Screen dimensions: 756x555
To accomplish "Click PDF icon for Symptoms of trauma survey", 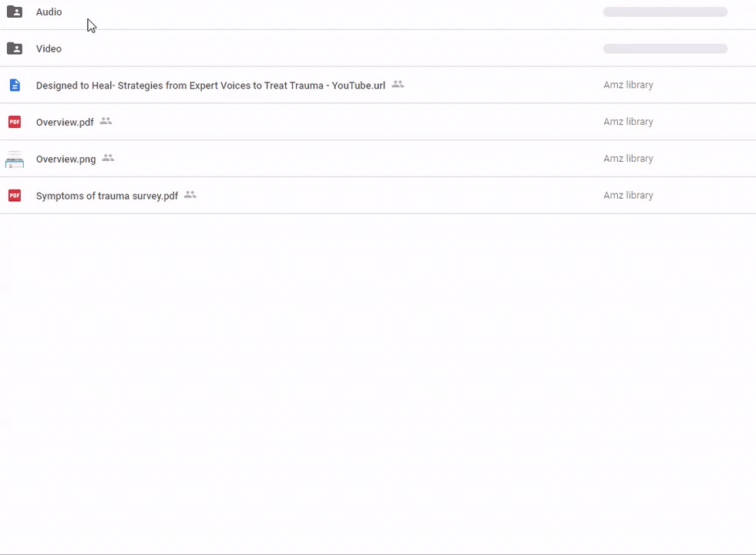I will point(14,196).
